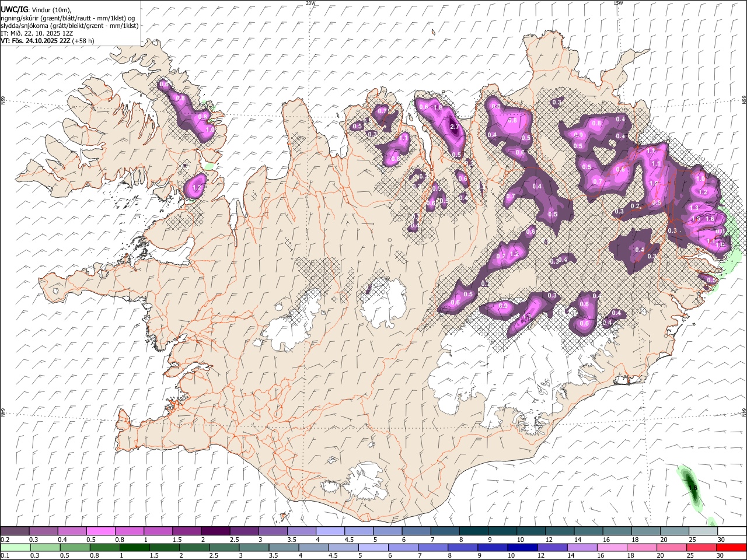Click the '(+58 h)' forecast offset text
The width and height of the screenshot is (747, 560).
[83, 41]
